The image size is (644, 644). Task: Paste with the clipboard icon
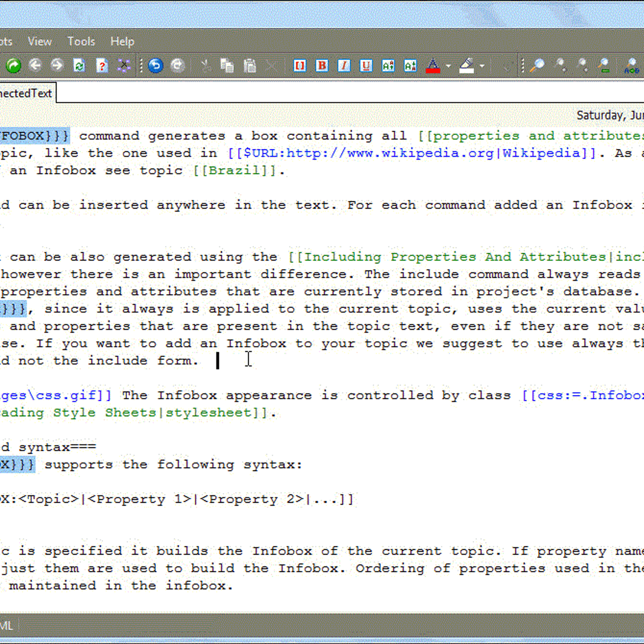pos(250,65)
